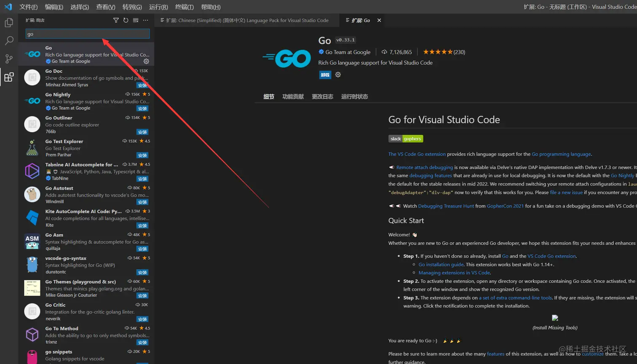
Task: Click the star rating of Go extension
Action: (438, 52)
